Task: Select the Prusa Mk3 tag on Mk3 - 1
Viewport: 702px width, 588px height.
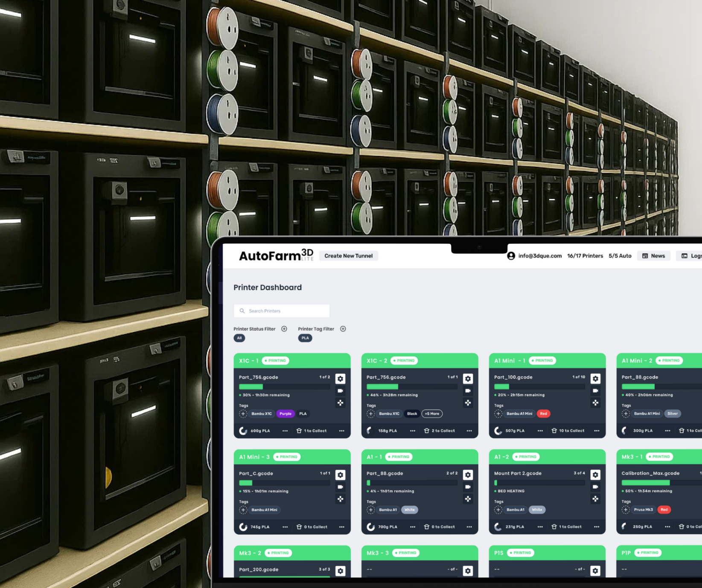Action: 643,510
